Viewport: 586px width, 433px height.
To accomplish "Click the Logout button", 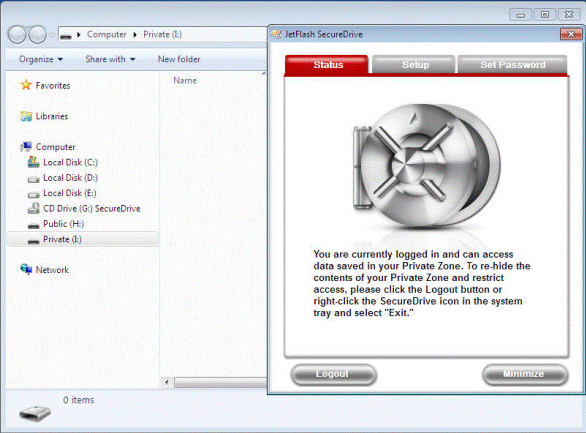I will pyautogui.click(x=333, y=374).
